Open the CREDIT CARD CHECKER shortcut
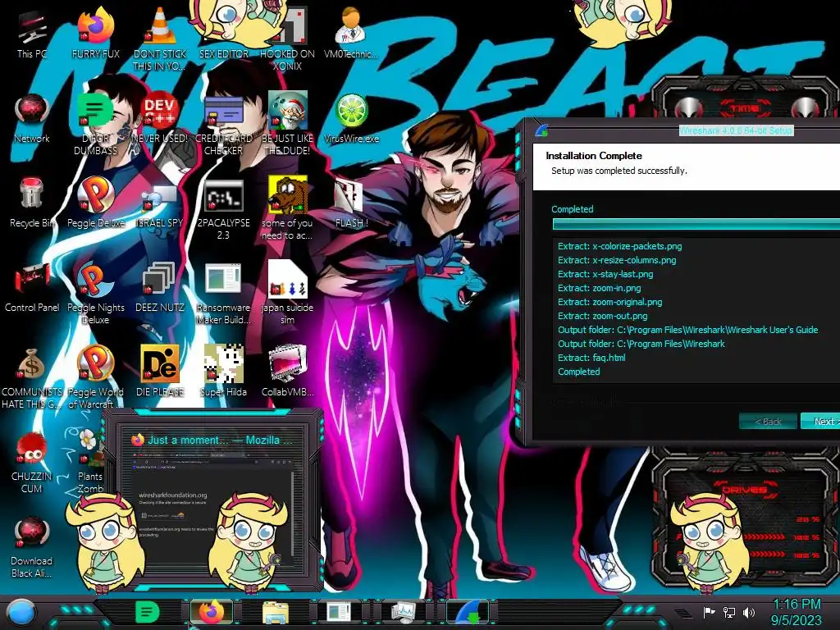Screen dimensions: 840x630 [223, 123]
